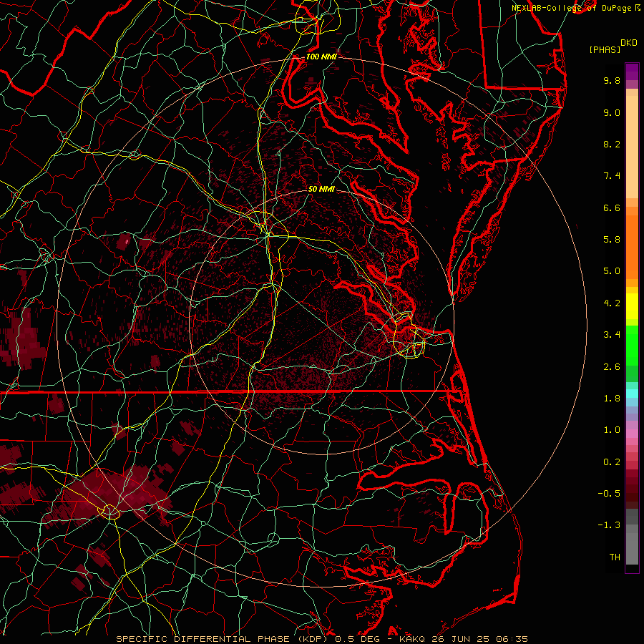644x644 pixels.
Task: Click the [PHAS] legend heading
Action: 605,50
